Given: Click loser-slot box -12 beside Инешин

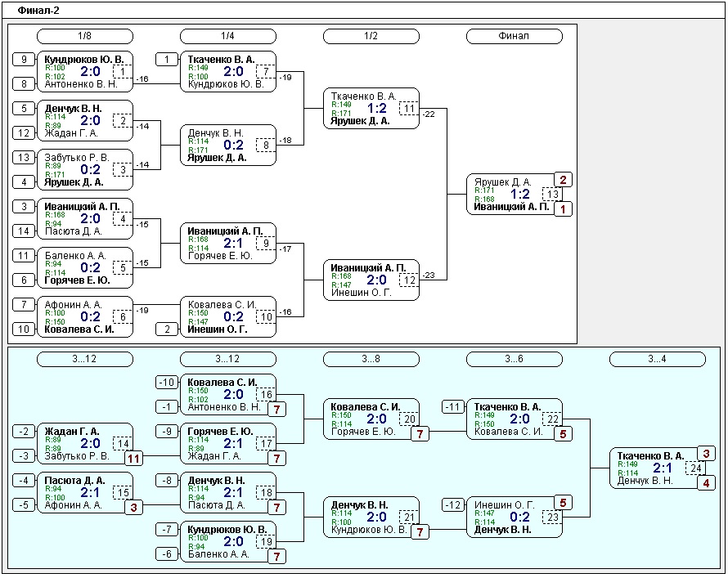Looking at the screenshot, I should pos(452,504).
